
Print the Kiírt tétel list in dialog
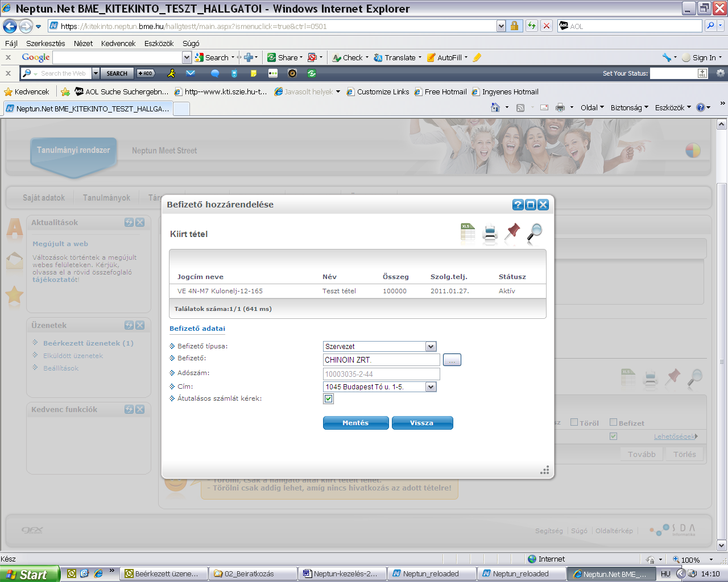click(490, 234)
